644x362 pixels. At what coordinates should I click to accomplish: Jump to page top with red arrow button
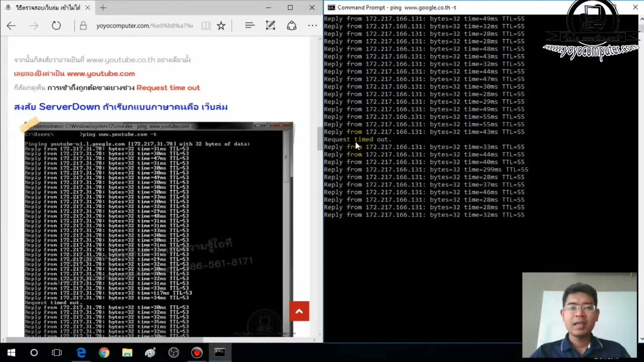(299, 311)
